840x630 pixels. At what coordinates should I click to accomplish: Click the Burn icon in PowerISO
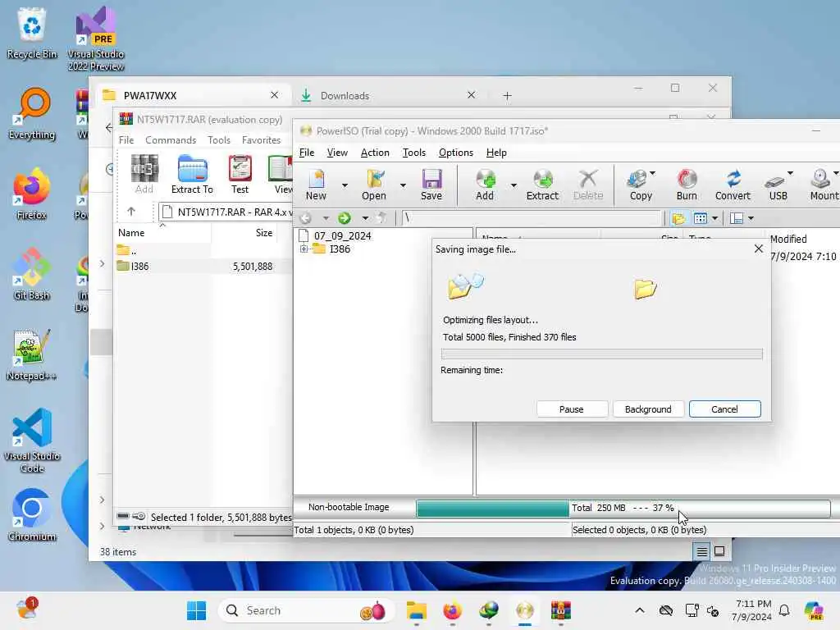tap(687, 185)
